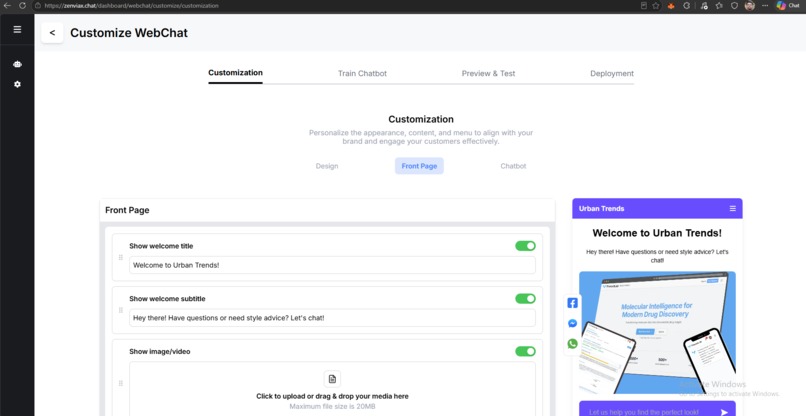Click into the welcome subtitle text field
806x416 pixels.
[332, 318]
